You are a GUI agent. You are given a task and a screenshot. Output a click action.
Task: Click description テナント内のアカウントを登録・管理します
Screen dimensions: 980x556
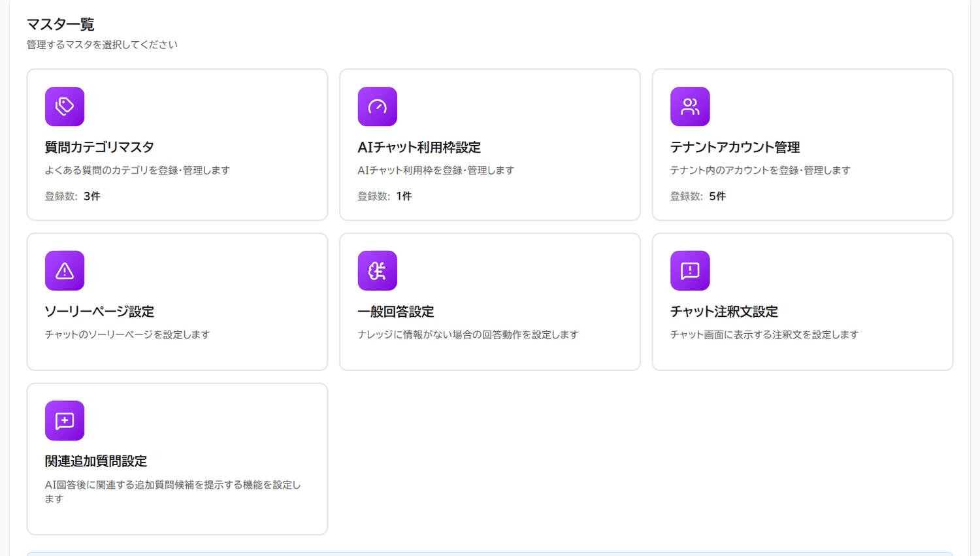point(760,170)
